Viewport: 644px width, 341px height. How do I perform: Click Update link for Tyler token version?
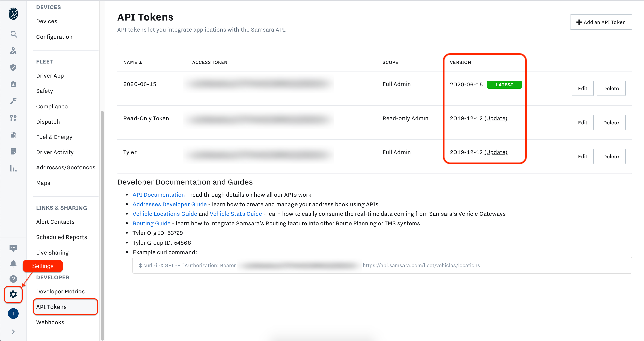pyautogui.click(x=496, y=152)
